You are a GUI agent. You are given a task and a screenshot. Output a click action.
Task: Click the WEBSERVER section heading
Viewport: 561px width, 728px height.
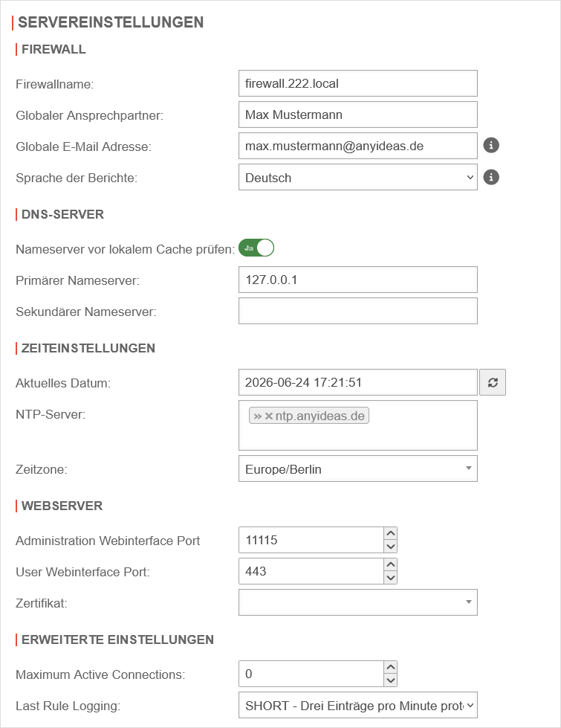click(x=62, y=506)
